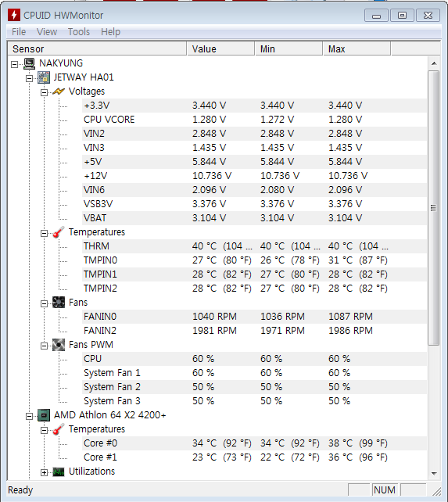Collapse the Fans section
The width and height of the screenshot is (448, 502).
(45, 304)
